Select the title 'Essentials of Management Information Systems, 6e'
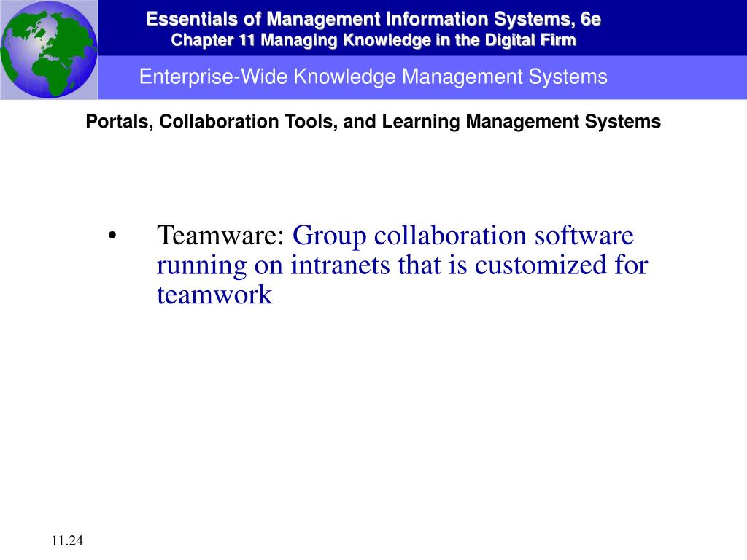Image resolution: width=747 pixels, height=560 pixels. point(373,19)
